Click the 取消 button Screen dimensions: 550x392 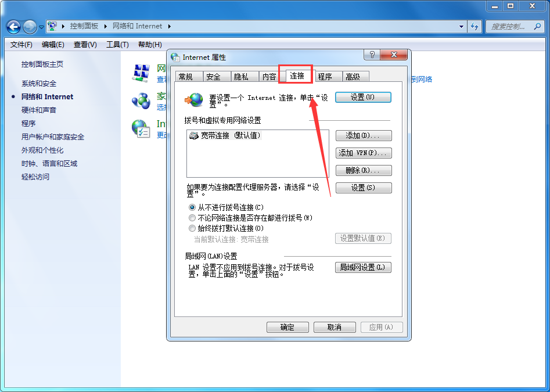[335, 327]
